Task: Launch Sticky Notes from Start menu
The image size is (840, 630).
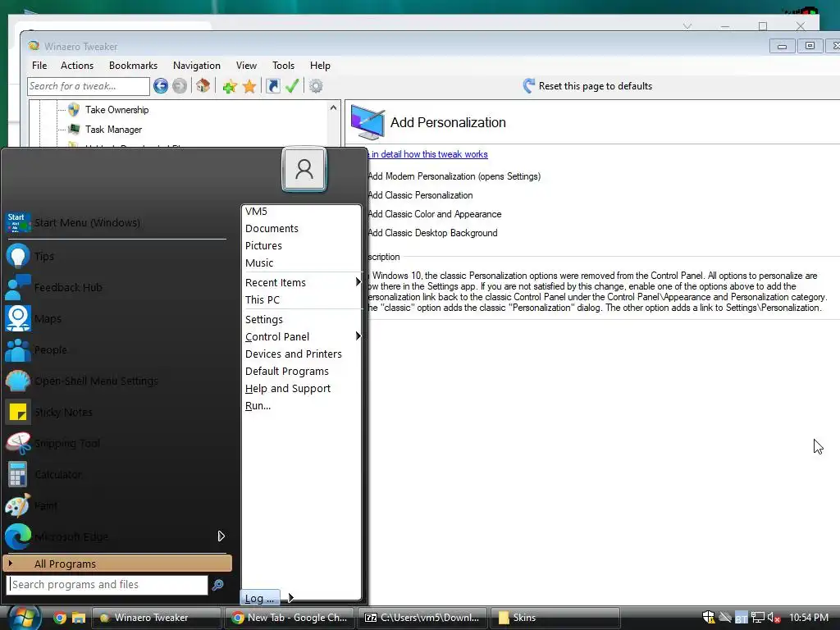Action: [x=115, y=412]
